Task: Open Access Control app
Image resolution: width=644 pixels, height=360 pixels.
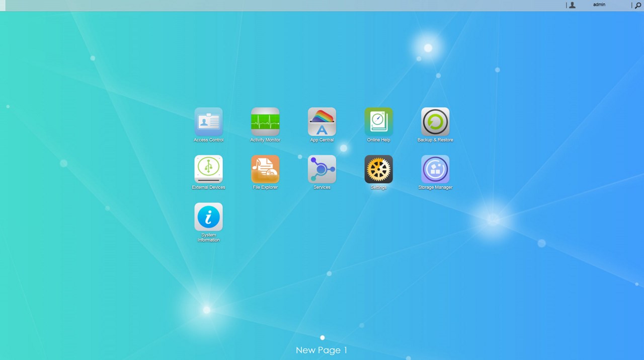Action: (209, 121)
